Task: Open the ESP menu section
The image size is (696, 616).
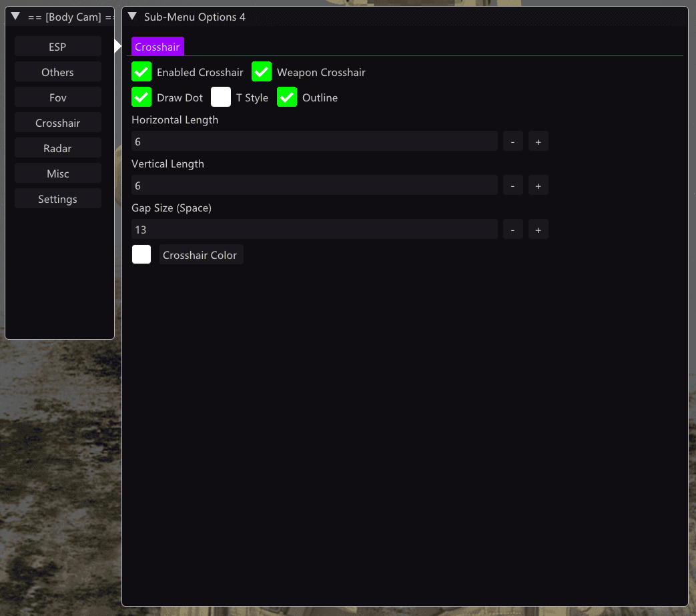Action: 57,47
